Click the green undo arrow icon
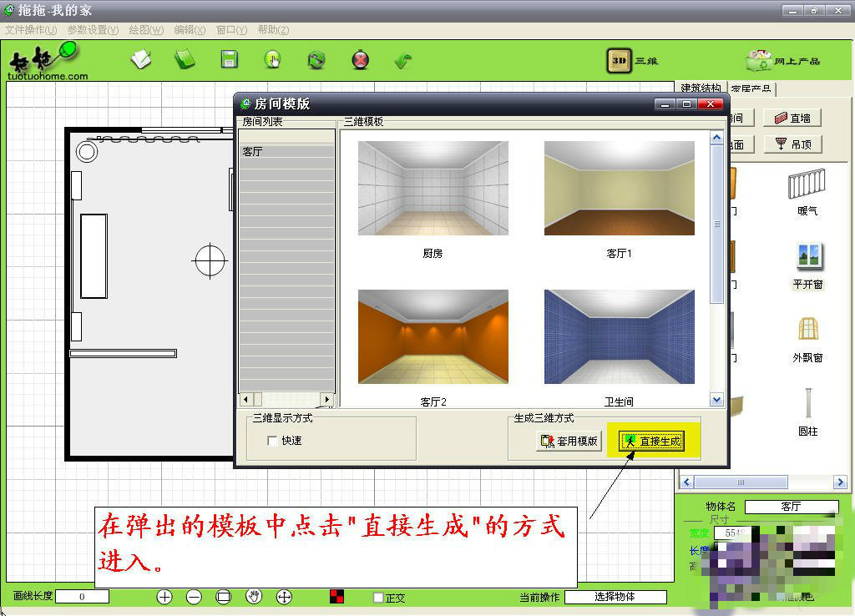Screen dimensions: 855x616 [403, 60]
